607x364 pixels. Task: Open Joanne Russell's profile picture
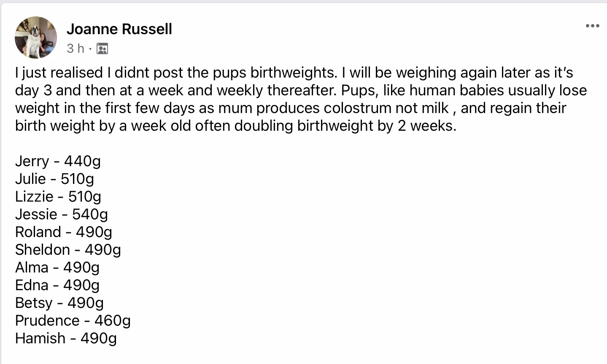(36, 38)
